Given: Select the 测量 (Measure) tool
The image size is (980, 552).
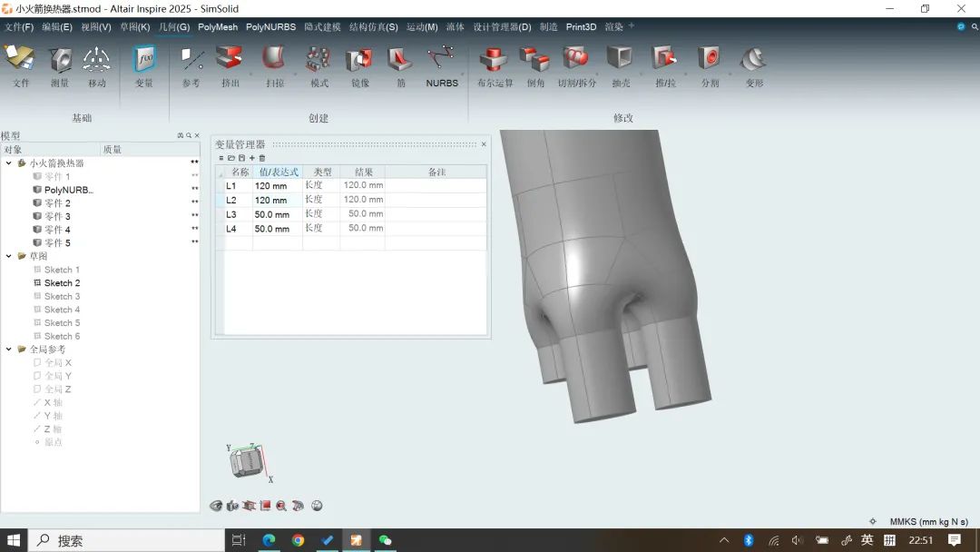Looking at the screenshot, I should (x=60, y=61).
